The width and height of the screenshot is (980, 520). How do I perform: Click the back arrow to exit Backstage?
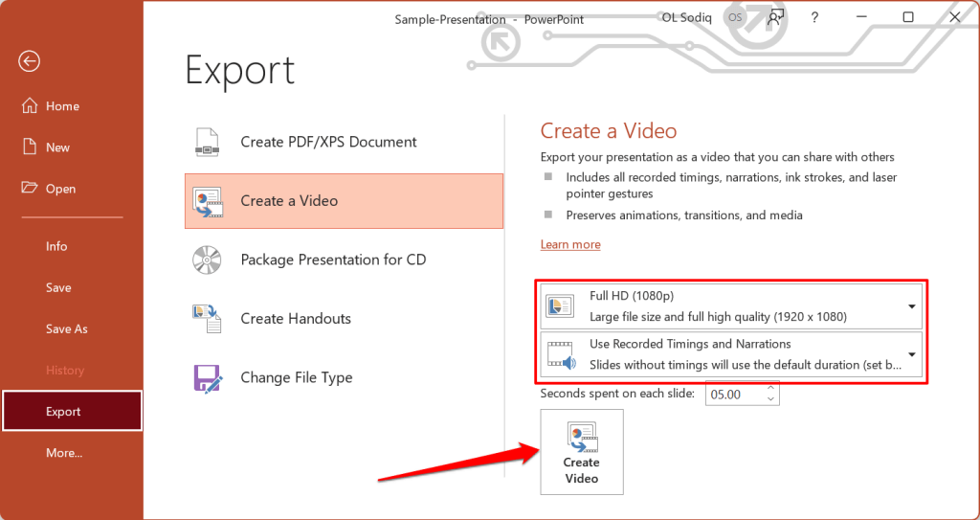(29, 61)
